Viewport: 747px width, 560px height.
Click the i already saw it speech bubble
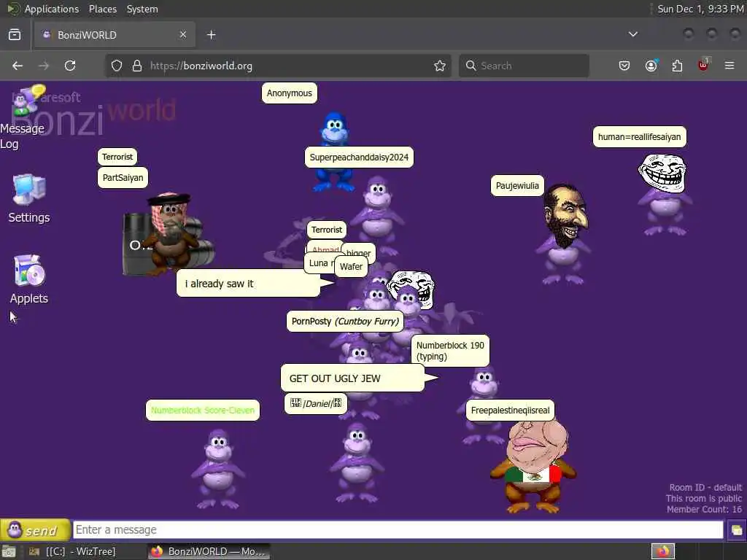(x=248, y=284)
